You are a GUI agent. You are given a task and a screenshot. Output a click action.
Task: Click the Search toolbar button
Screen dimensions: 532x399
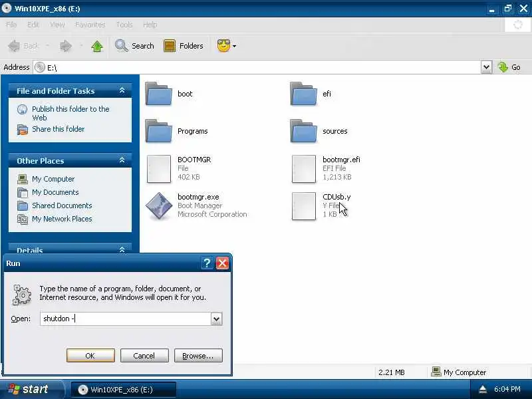coord(134,46)
